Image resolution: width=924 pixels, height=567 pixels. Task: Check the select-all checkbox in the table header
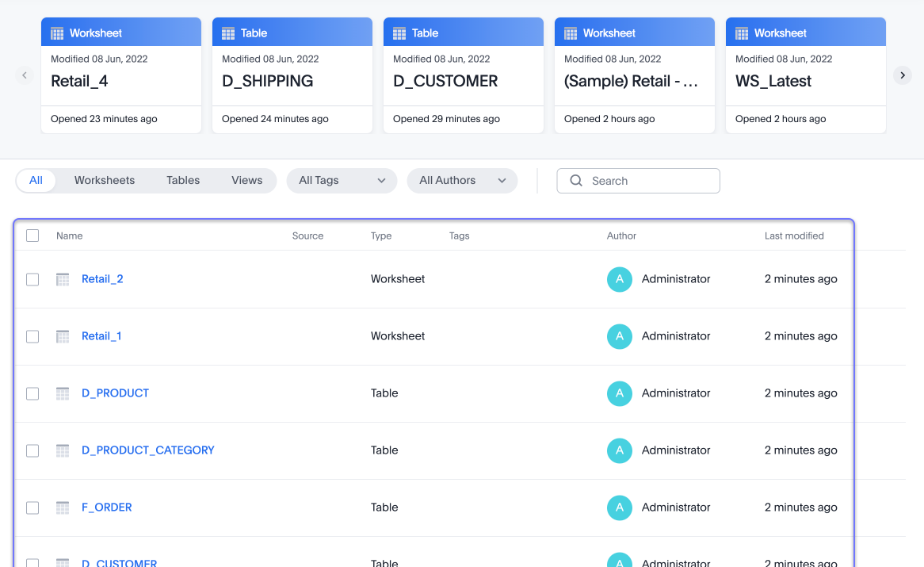click(x=32, y=236)
